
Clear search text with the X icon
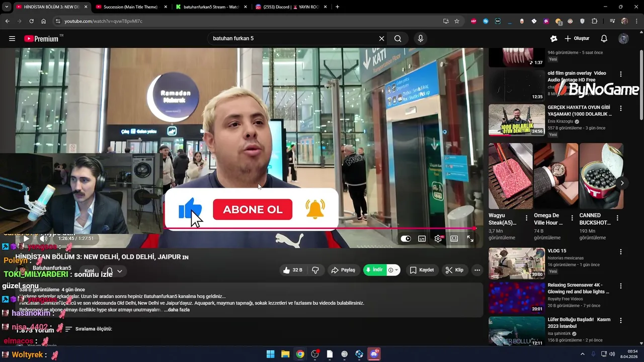click(381, 39)
